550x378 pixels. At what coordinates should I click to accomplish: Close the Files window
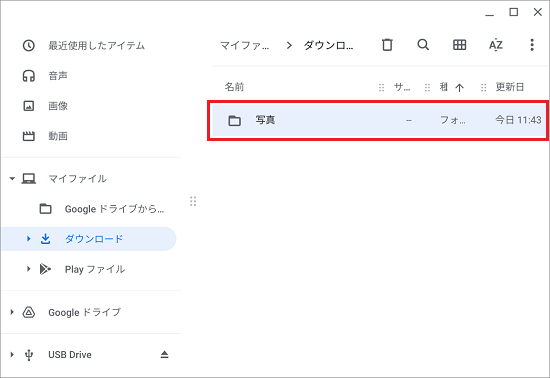point(538,12)
